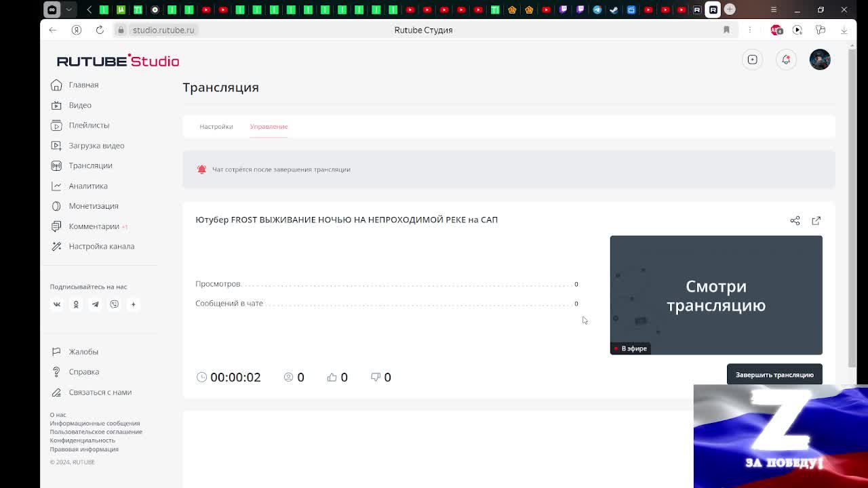The height and width of the screenshot is (488, 868).
Task: Open notifications via the bell icon
Action: point(786,60)
